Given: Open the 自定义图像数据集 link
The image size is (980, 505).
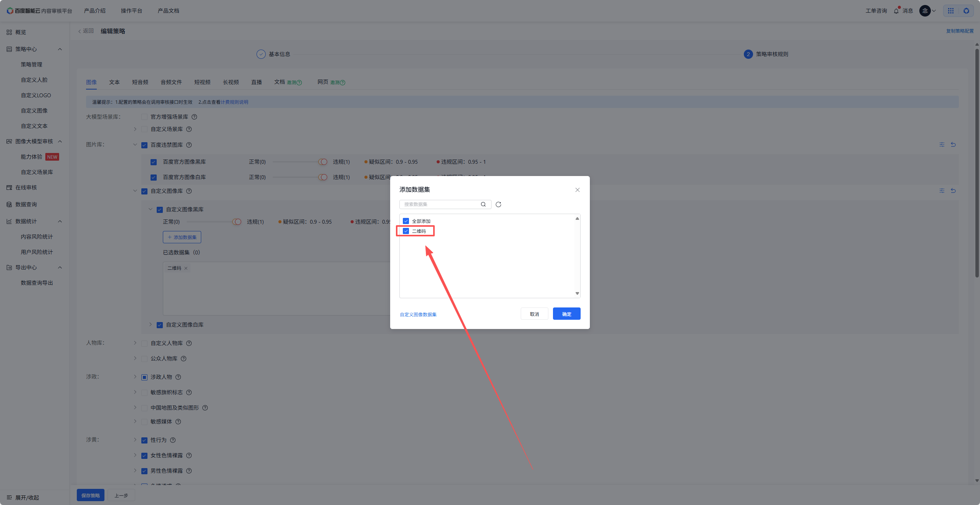Looking at the screenshot, I should coord(418,314).
